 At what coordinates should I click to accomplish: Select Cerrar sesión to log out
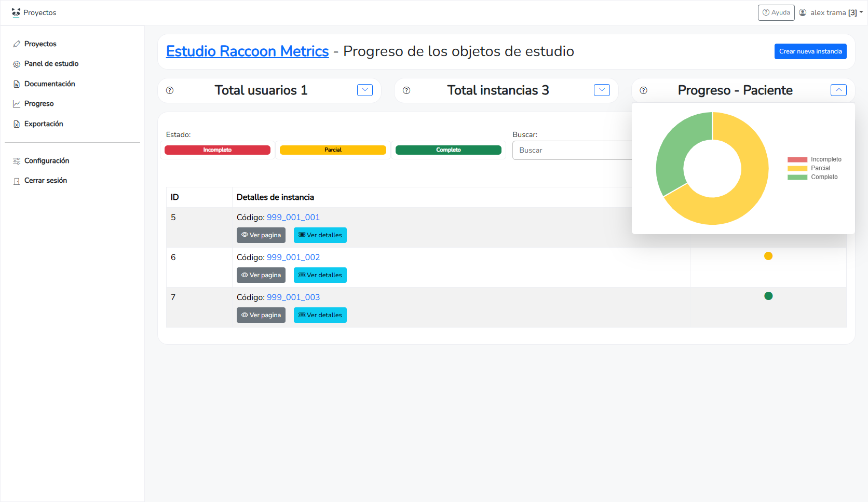pyautogui.click(x=46, y=181)
